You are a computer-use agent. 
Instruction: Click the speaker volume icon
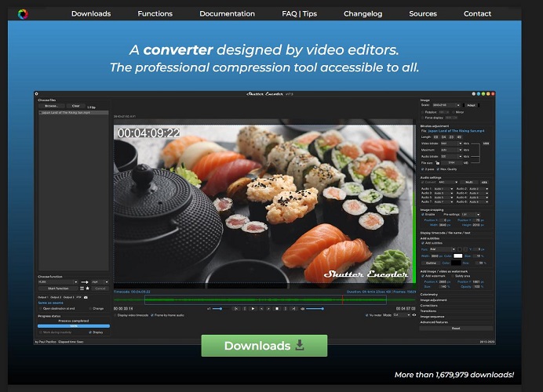pos(302,309)
